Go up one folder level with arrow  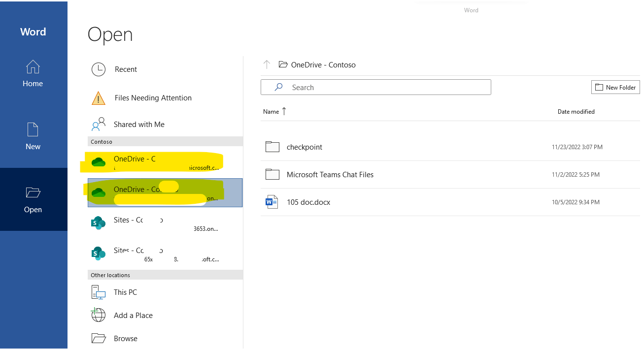pos(267,64)
